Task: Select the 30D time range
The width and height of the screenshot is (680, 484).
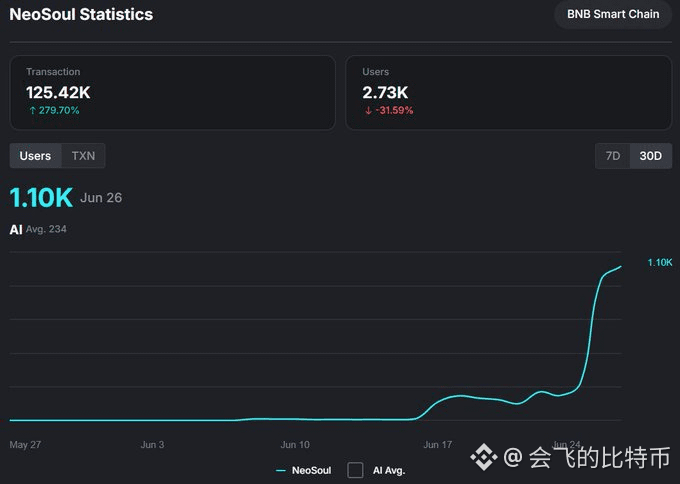Action: pyautogui.click(x=651, y=156)
